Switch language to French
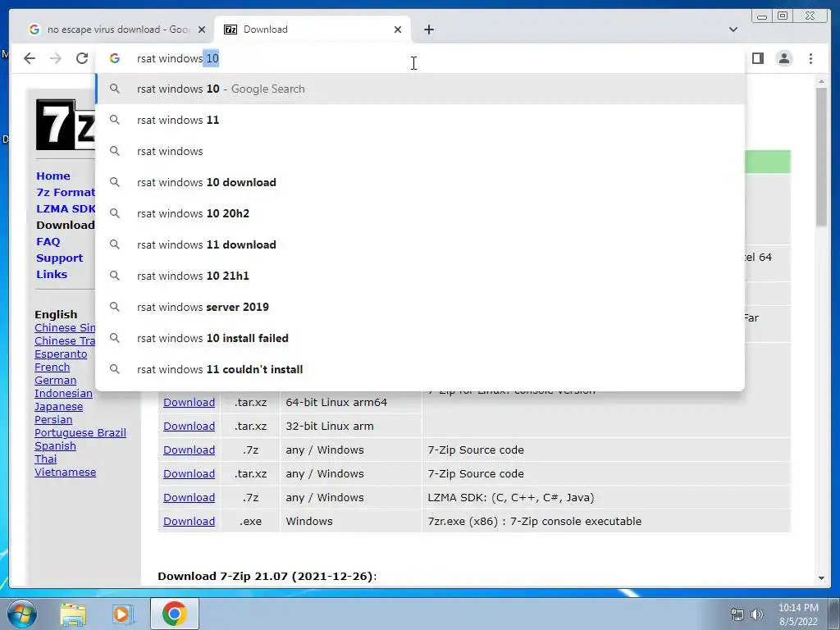Image resolution: width=840 pixels, height=630 pixels. [x=52, y=367]
